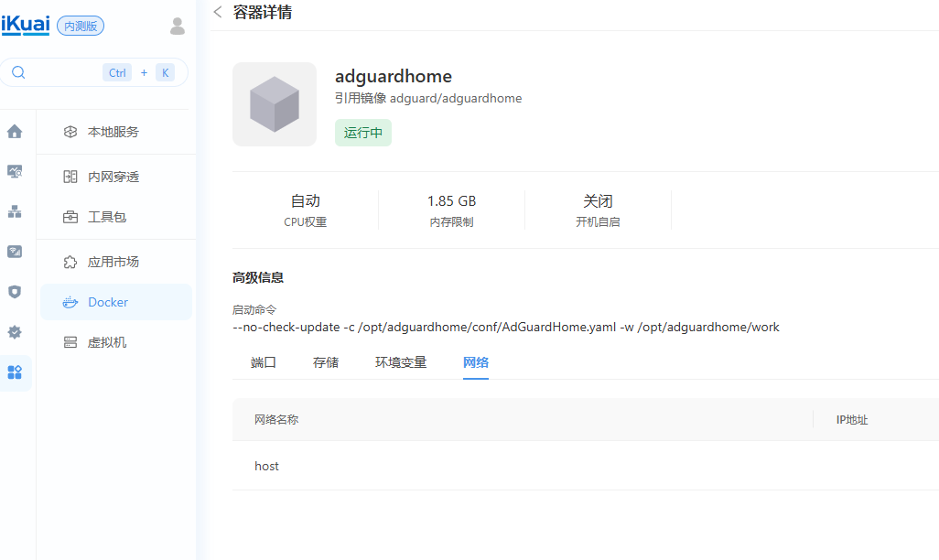Click the 1.85 GB memory limit value
Viewport: 939px width, 560px height.
(x=451, y=200)
